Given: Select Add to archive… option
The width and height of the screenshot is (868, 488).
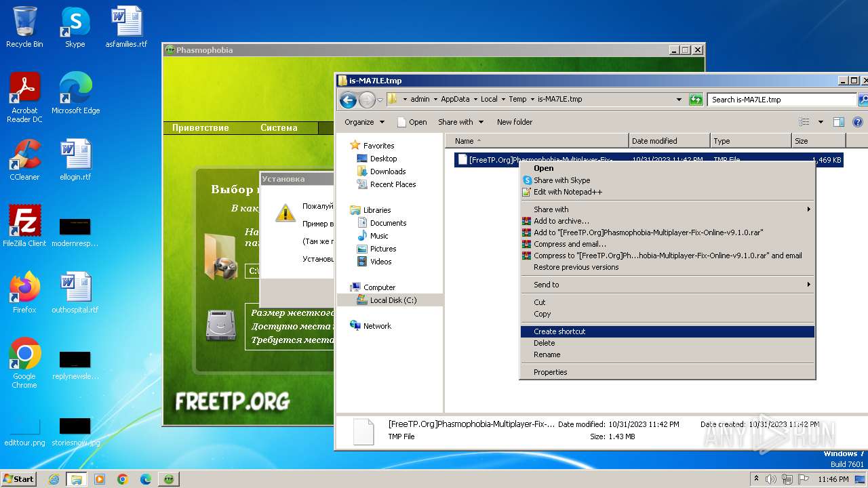Looking at the screenshot, I should coord(667,221).
